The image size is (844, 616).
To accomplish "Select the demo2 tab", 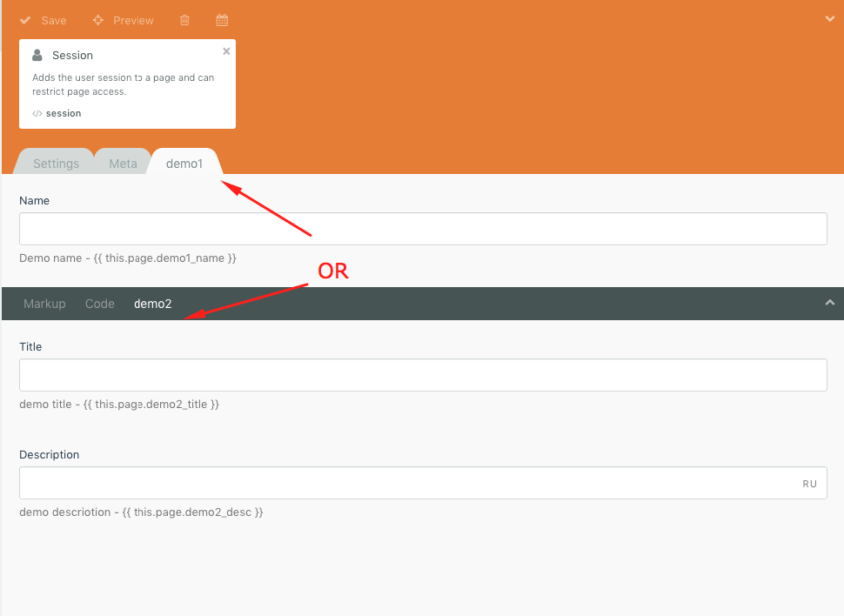I will click(x=153, y=304).
